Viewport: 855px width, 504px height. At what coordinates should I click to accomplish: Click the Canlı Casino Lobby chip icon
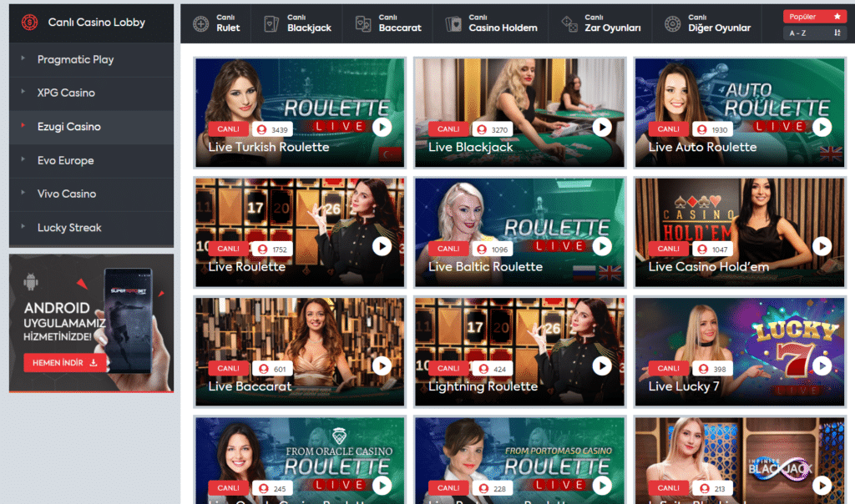click(x=29, y=23)
